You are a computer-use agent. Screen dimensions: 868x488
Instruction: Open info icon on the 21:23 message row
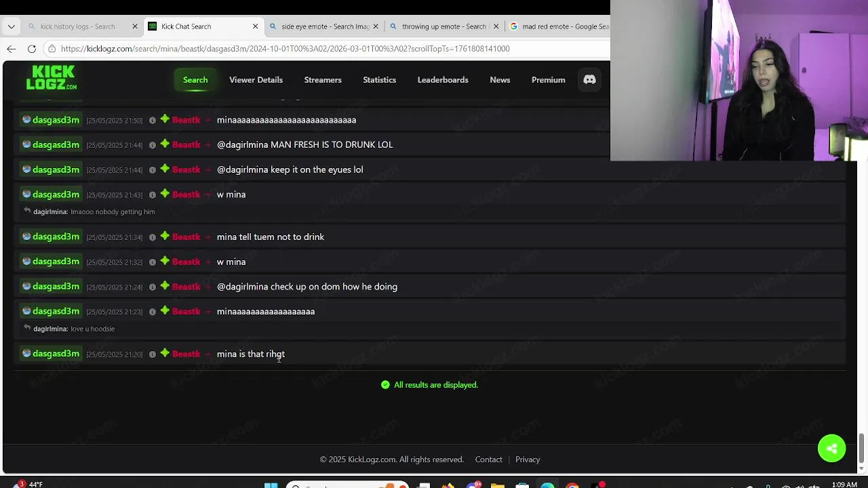click(152, 312)
